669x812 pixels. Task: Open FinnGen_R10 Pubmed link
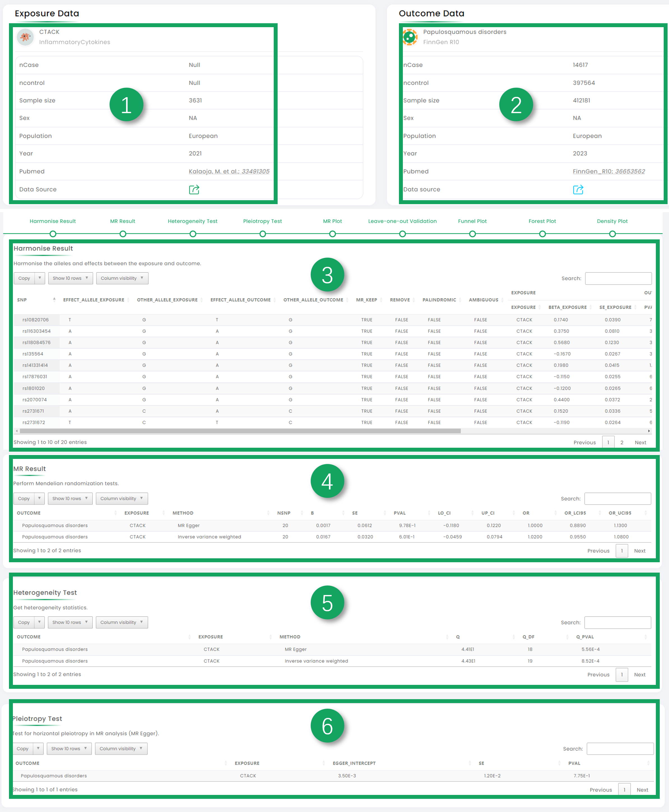pos(608,171)
